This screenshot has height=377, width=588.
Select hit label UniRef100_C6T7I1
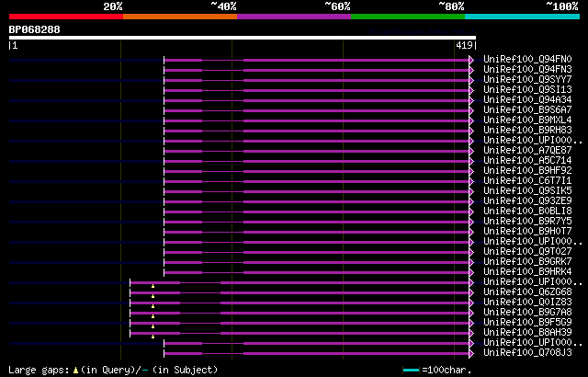(527, 181)
